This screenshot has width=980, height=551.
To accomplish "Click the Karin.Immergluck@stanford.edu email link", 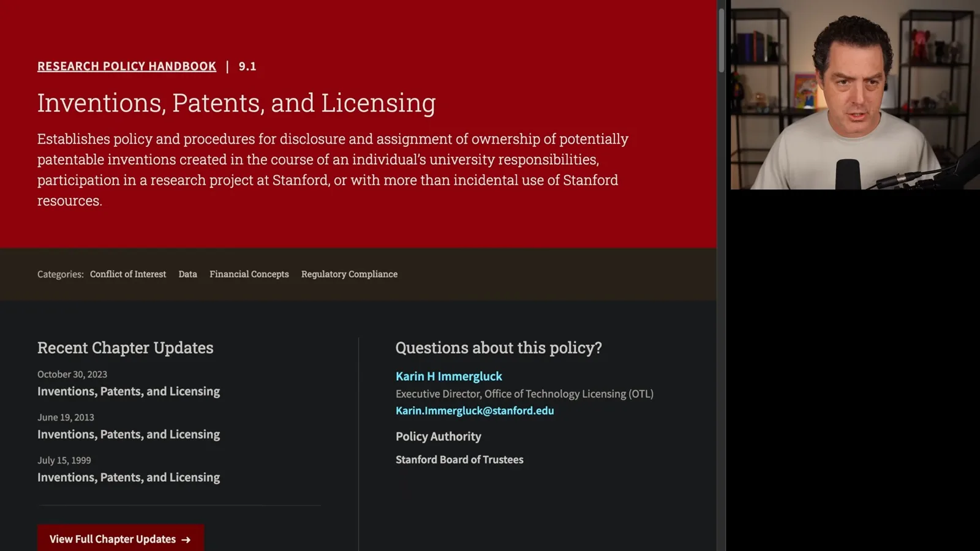I will click(x=475, y=411).
